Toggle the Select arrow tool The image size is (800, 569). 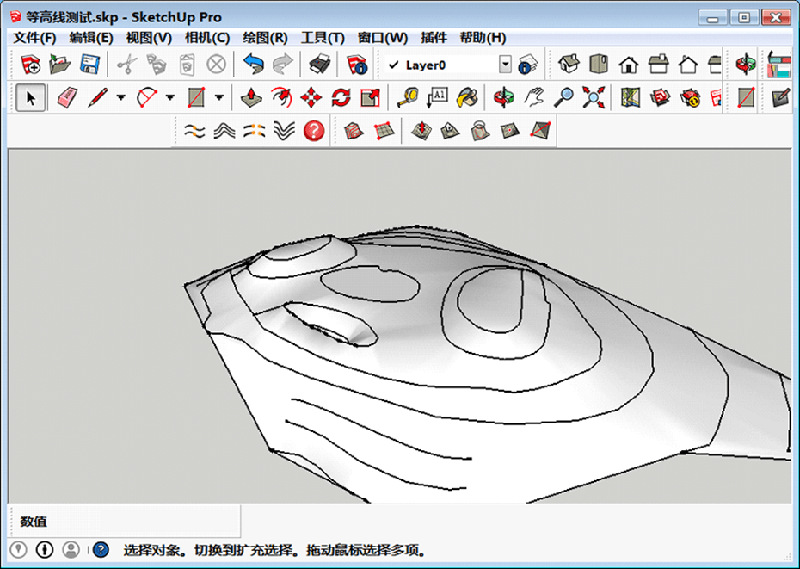coord(31,97)
